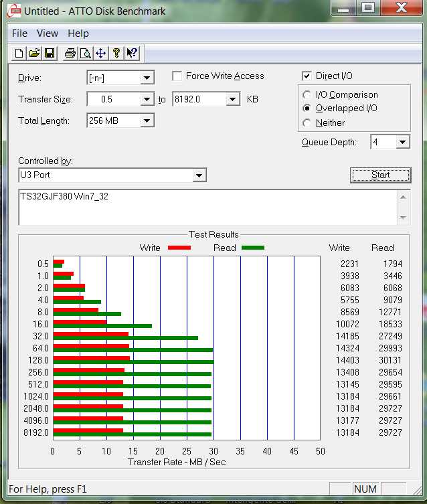The width and height of the screenshot is (427, 504).
Task: Select the Overlapped I/O radio button
Action: tap(307, 108)
